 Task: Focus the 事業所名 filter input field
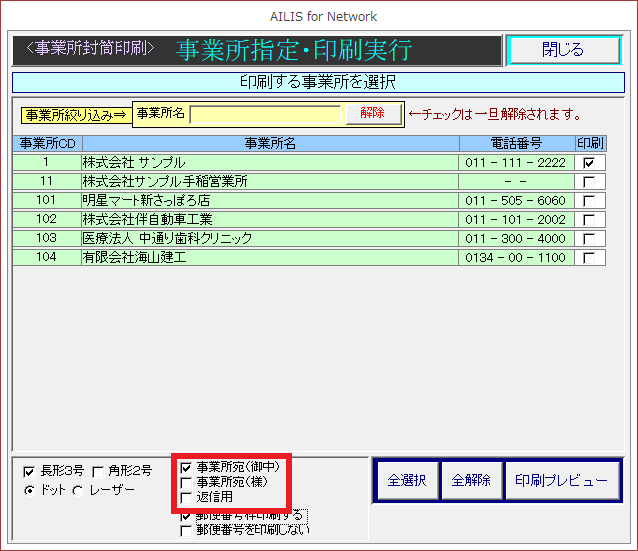(x=266, y=114)
